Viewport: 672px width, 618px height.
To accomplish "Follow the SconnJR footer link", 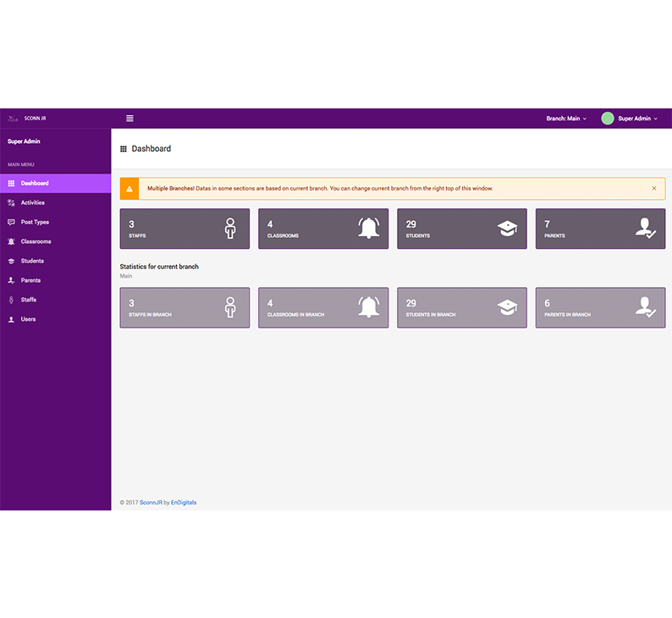I will (151, 502).
